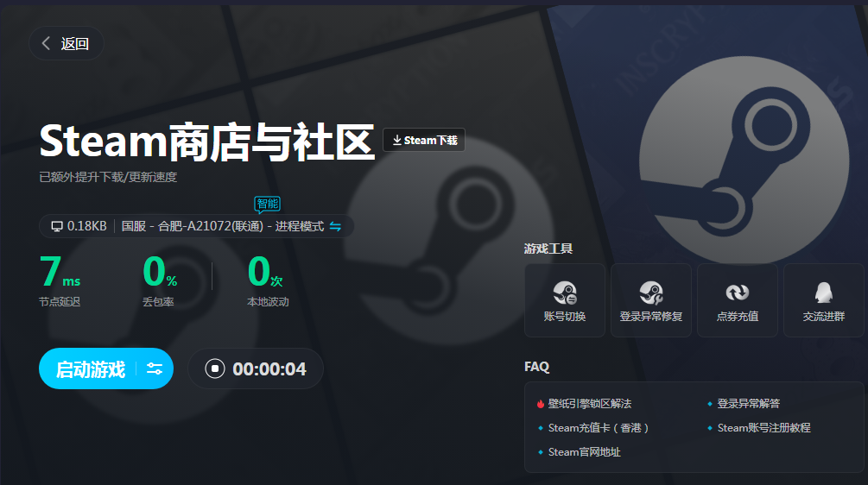Open FAQ link 登录异常解答

pyautogui.click(x=748, y=403)
